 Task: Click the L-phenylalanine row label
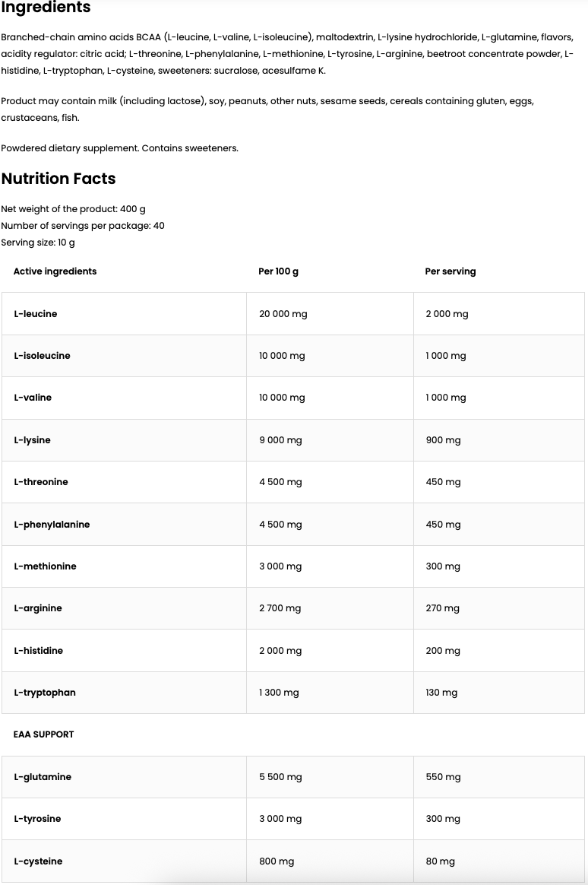[x=52, y=525]
